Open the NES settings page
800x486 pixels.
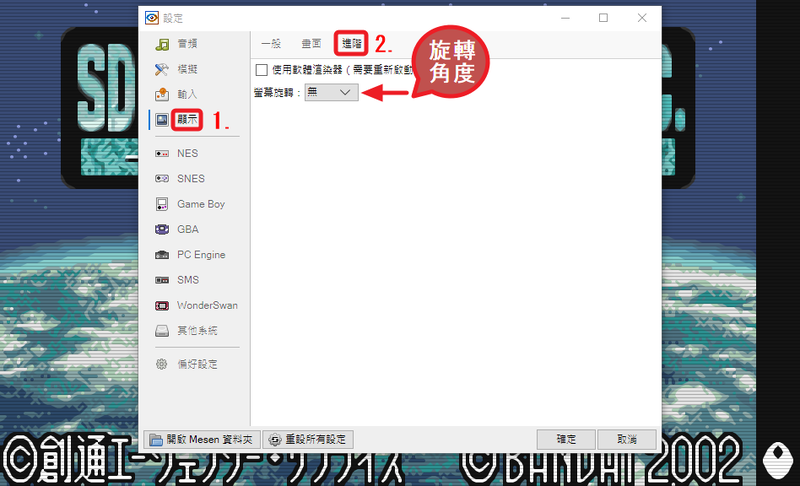click(188, 154)
